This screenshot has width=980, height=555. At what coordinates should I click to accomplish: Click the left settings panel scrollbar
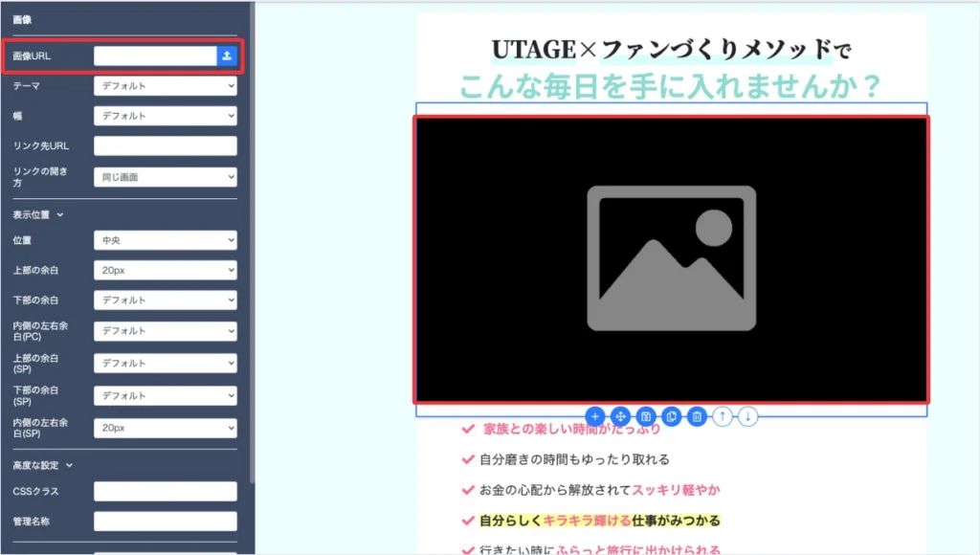(252, 242)
